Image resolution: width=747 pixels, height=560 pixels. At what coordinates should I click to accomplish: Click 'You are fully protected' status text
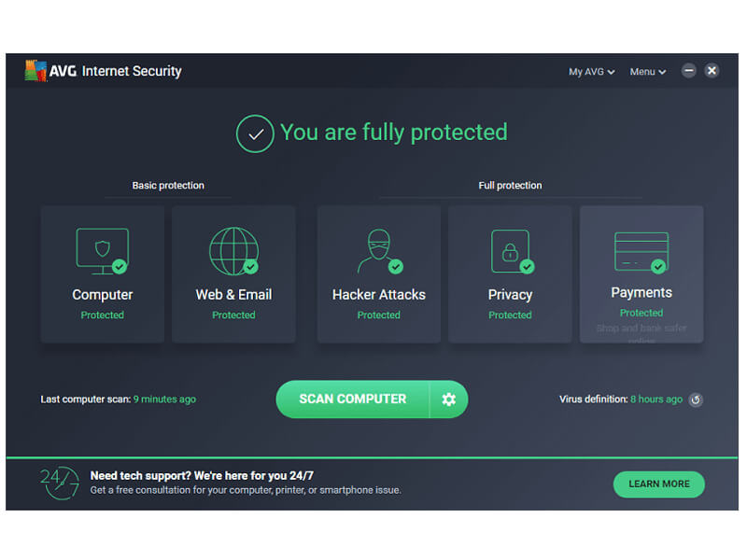pyautogui.click(x=394, y=133)
